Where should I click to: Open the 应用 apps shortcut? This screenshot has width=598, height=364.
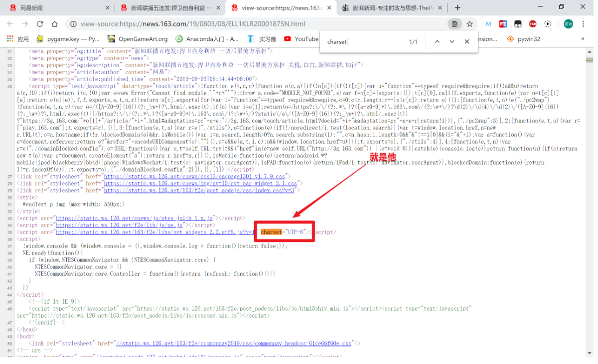point(17,39)
